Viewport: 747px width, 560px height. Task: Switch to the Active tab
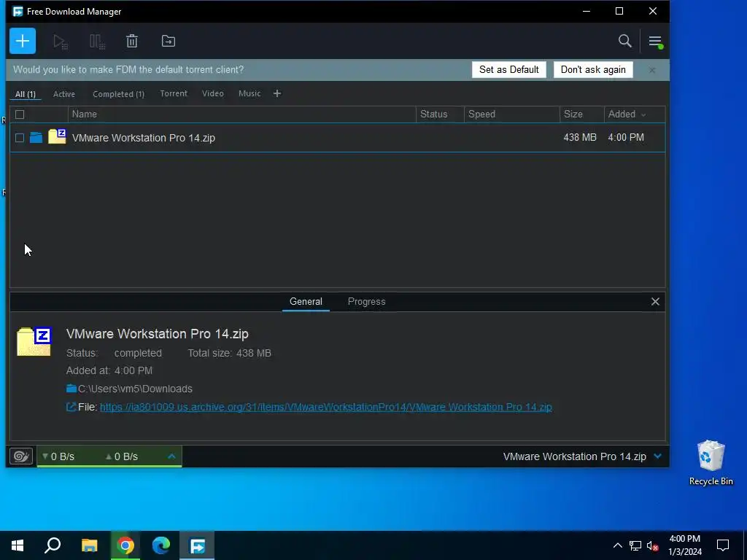(64, 94)
